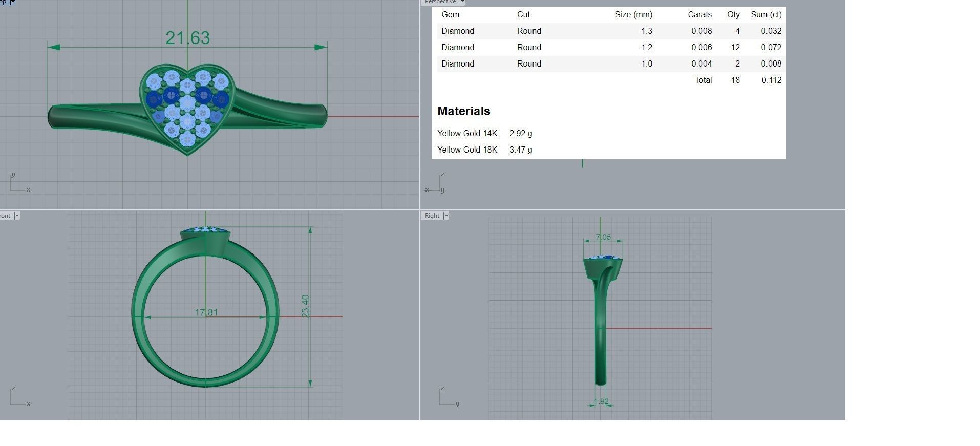Click the Materials heading

464,111
